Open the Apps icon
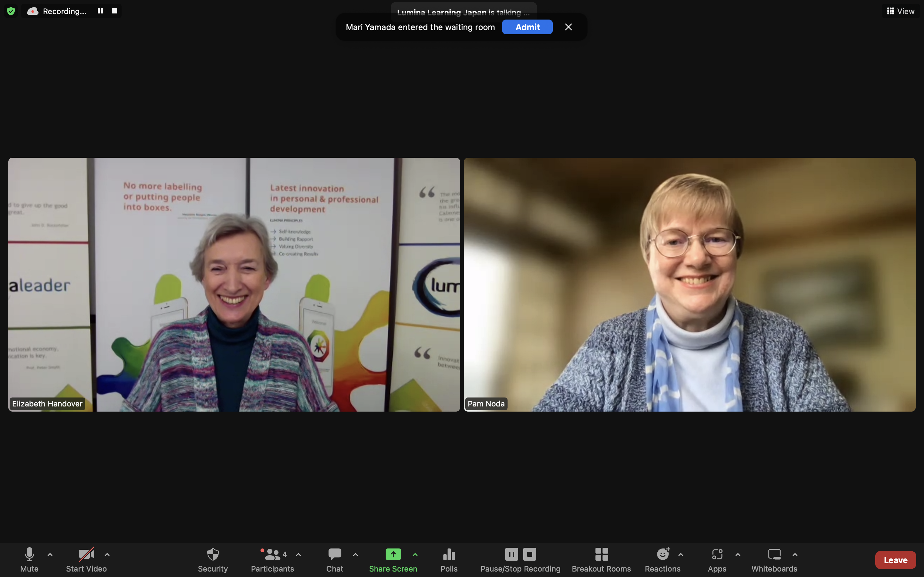The height and width of the screenshot is (577, 924). (717, 559)
